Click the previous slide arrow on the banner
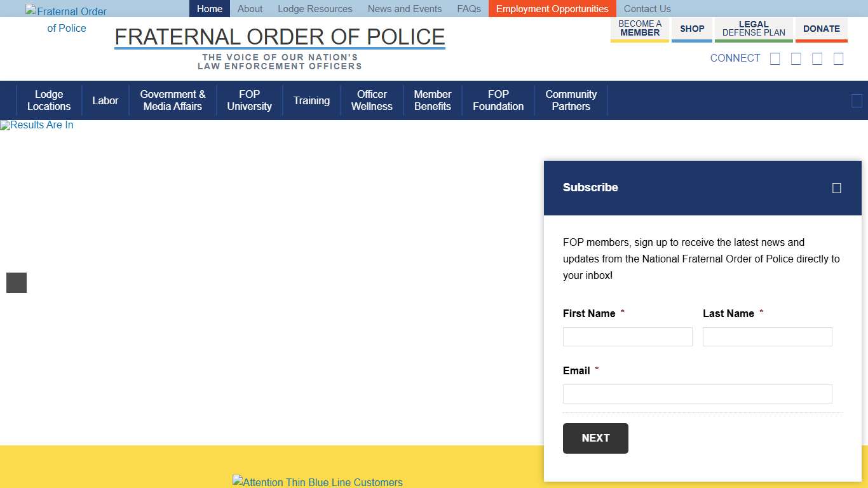Viewport: 868px width, 488px height. (x=16, y=282)
